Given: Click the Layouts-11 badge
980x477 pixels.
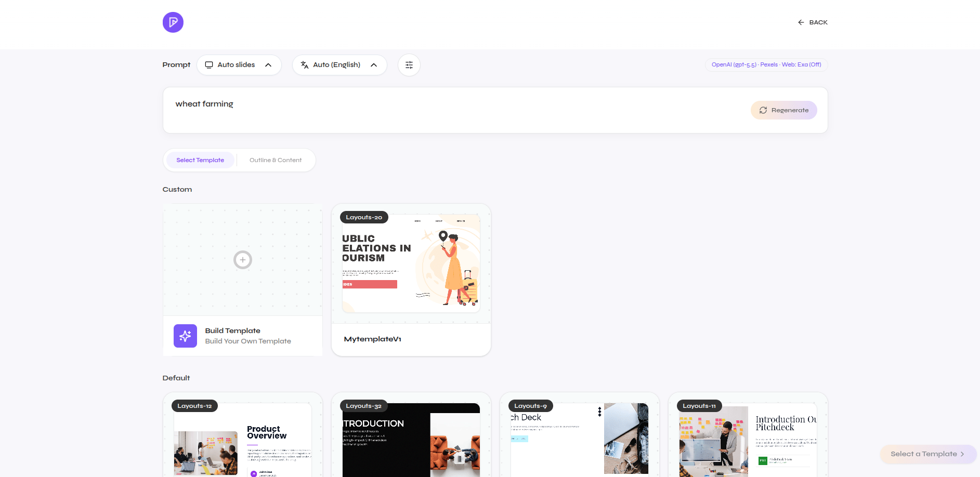Looking at the screenshot, I should [x=699, y=406].
